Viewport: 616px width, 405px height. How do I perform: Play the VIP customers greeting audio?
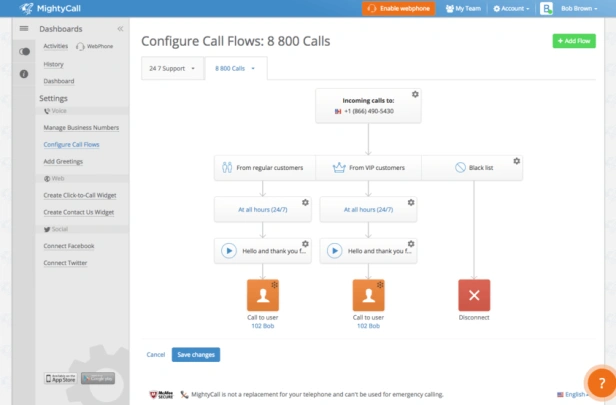tap(334, 251)
